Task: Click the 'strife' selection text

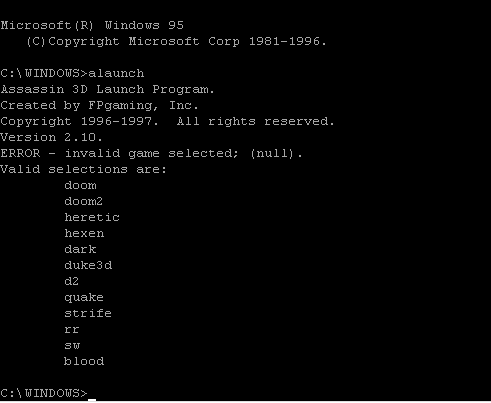Action: tap(88, 313)
